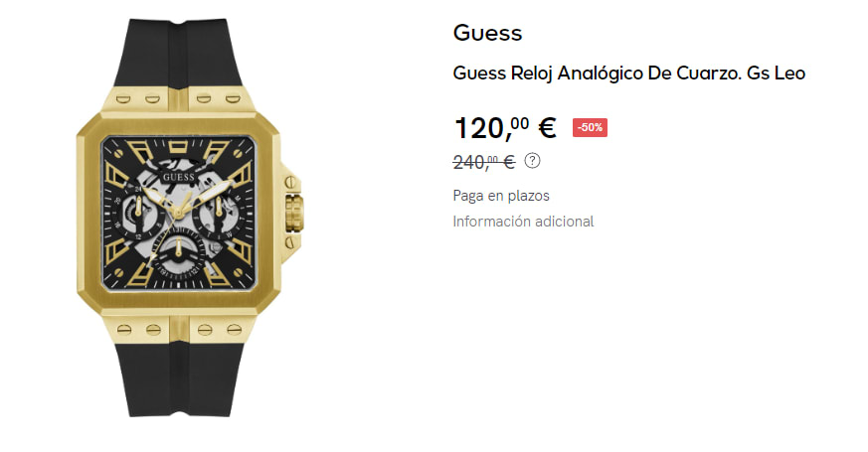This screenshot has height=452, width=868.
Task: Click the GUESS logo on the watch dial
Action: click(179, 177)
